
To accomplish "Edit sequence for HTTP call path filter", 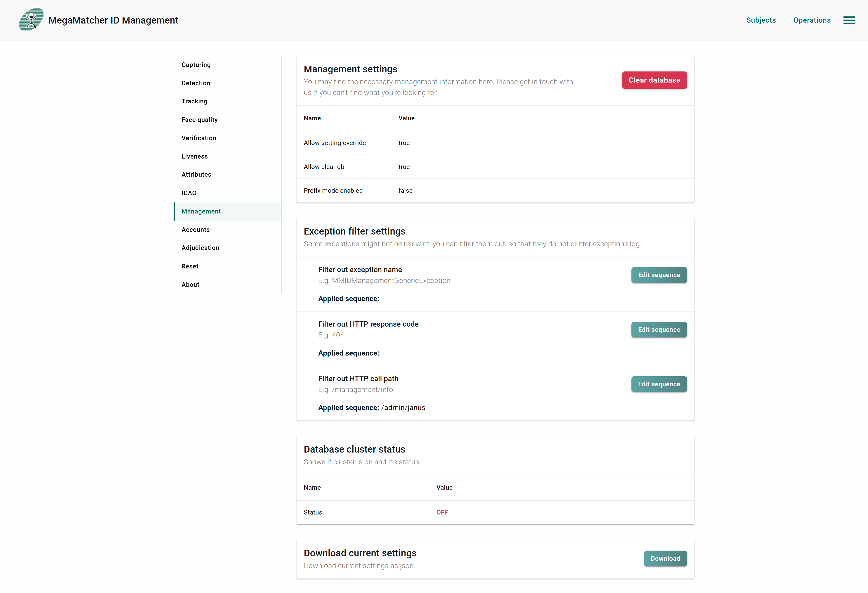I will click(659, 384).
